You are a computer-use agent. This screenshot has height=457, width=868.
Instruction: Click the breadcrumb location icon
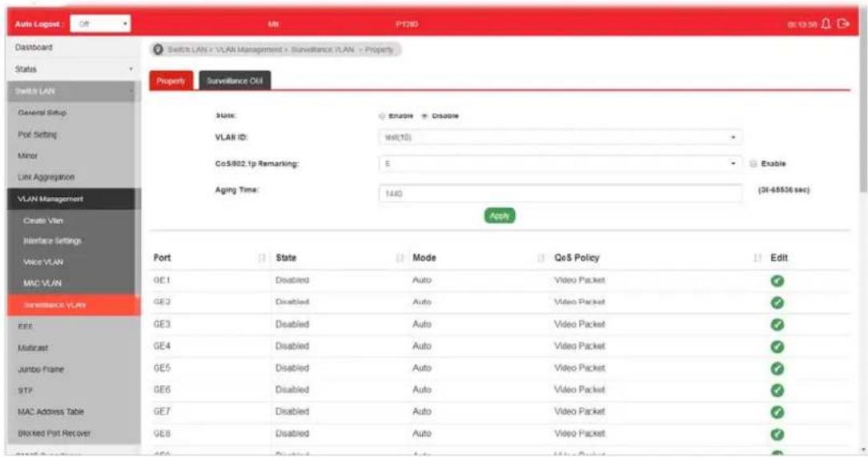158,50
